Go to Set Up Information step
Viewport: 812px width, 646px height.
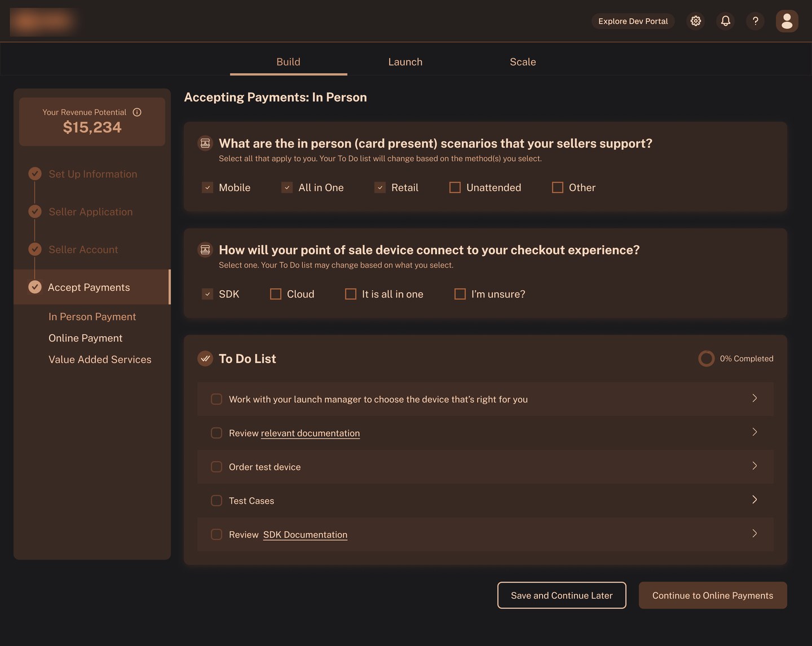(93, 174)
